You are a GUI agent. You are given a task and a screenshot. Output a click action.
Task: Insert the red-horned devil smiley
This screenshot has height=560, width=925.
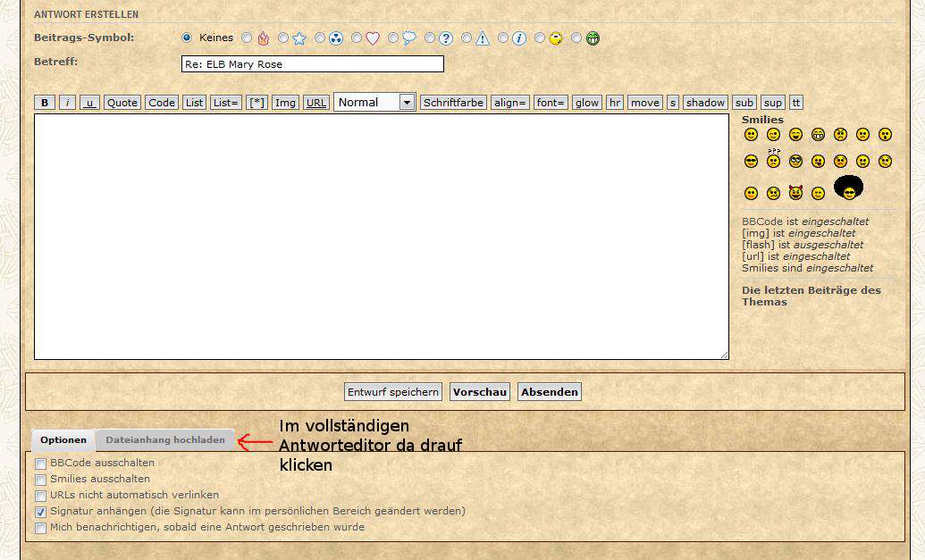coord(795,193)
